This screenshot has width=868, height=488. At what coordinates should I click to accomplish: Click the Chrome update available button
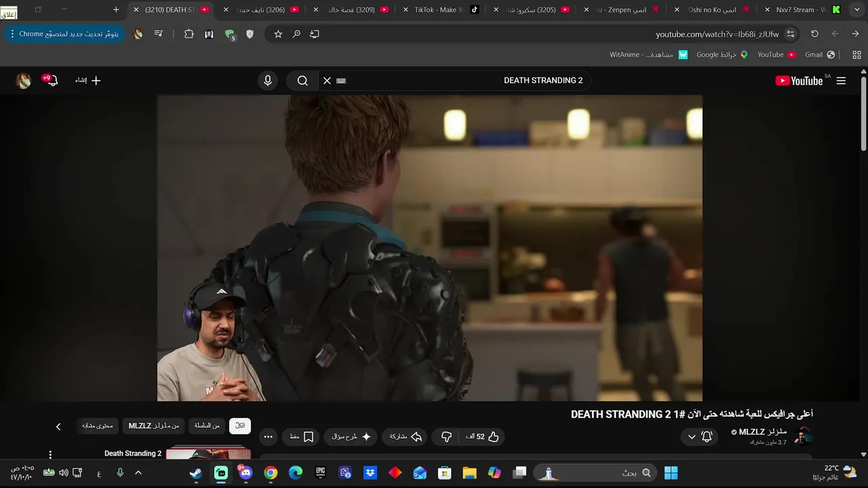(65, 34)
